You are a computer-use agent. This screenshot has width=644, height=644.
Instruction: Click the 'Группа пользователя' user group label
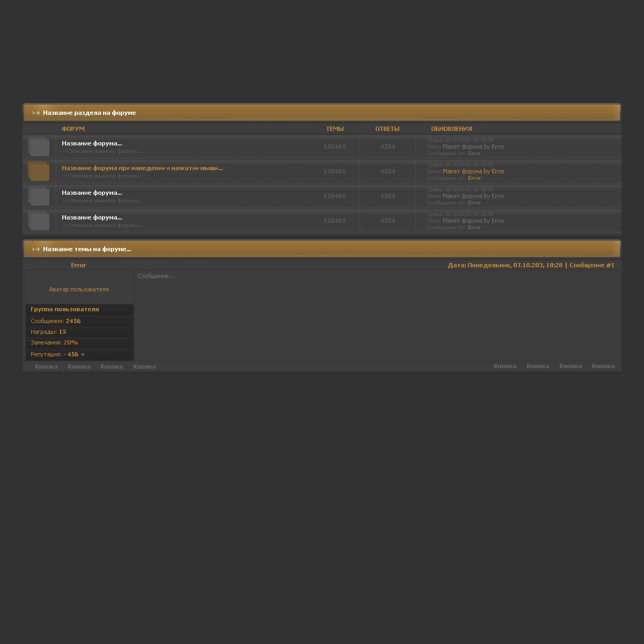tap(65, 309)
